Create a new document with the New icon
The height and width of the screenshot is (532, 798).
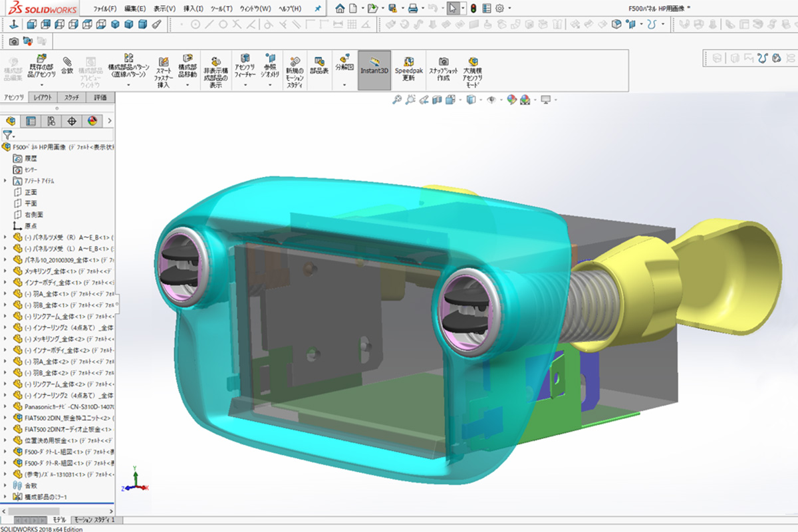354,9
